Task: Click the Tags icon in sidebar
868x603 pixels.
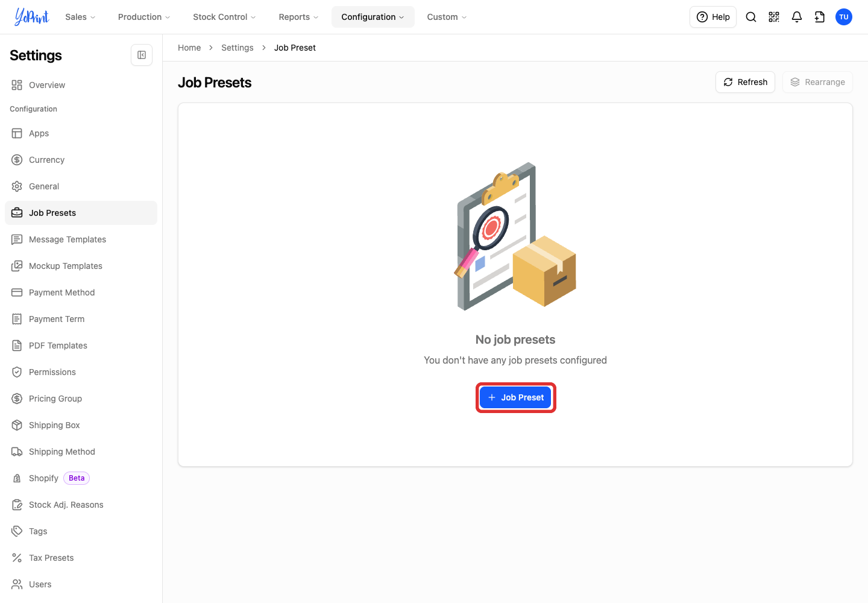Action: 17,531
